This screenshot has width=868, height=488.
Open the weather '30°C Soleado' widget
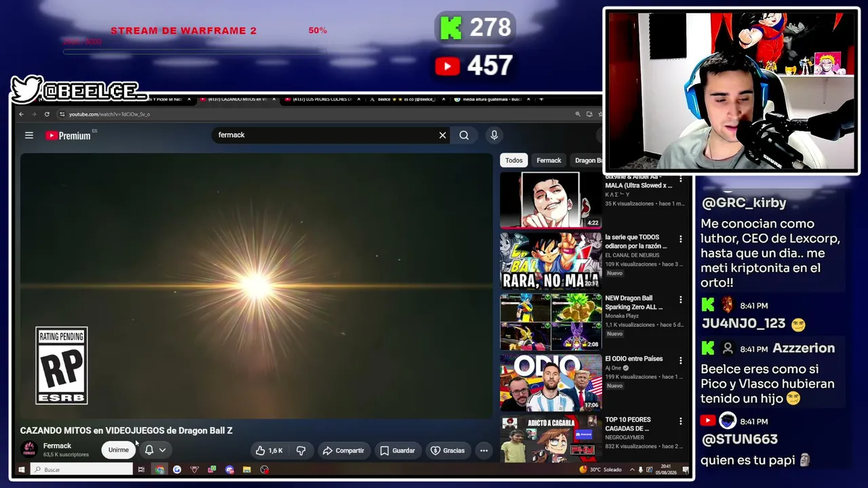[601, 470]
